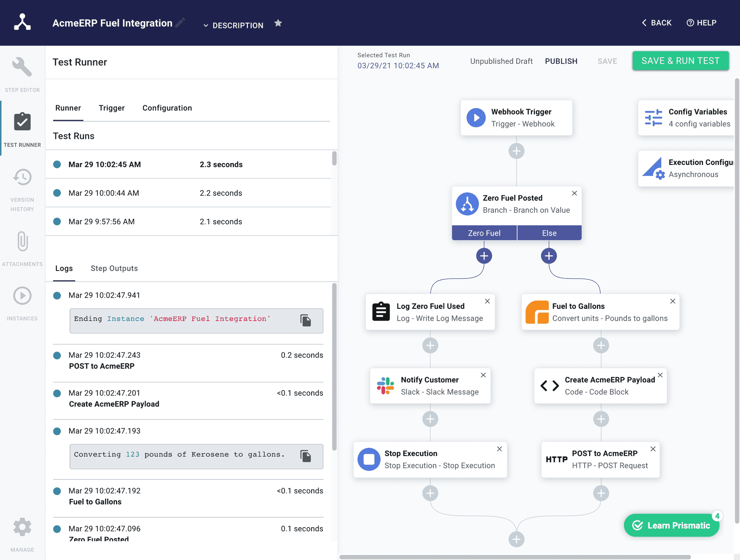Copy the 'Ending Instance' log message
This screenshot has height=560, width=740.
tap(305, 320)
